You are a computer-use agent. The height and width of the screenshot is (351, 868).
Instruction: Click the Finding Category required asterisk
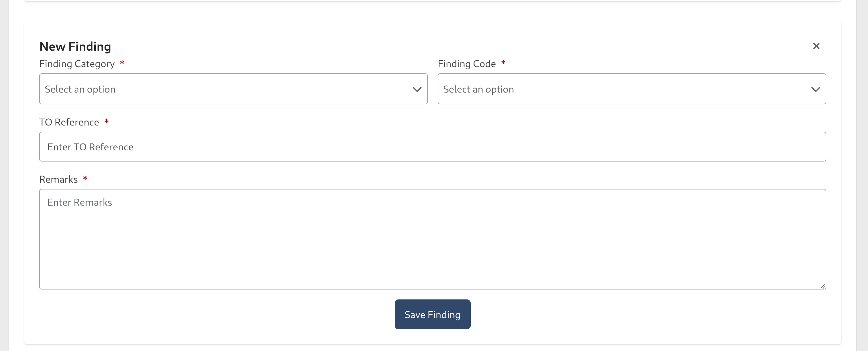coord(122,63)
